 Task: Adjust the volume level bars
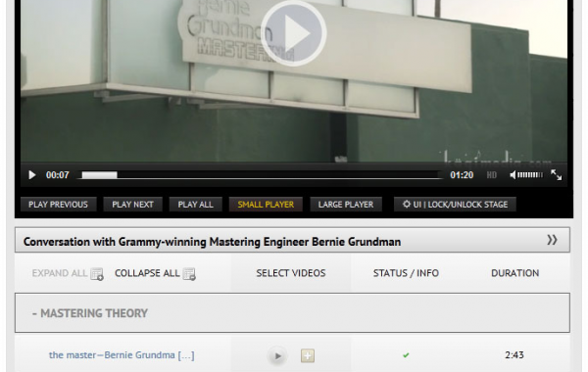click(x=530, y=174)
